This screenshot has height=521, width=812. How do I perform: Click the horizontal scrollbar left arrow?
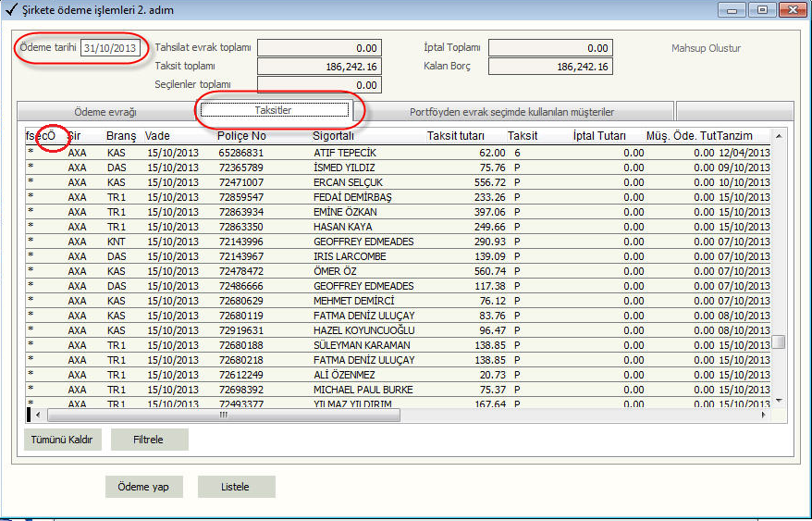click(x=37, y=416)
